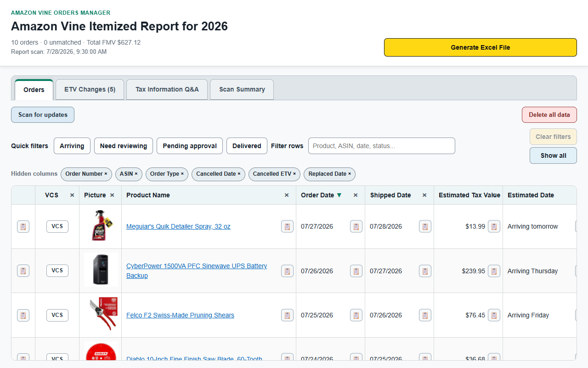This screenshot has width=588, height=368.
Task: Open the ETV Changes (5) tab
Action: [90, 89]
